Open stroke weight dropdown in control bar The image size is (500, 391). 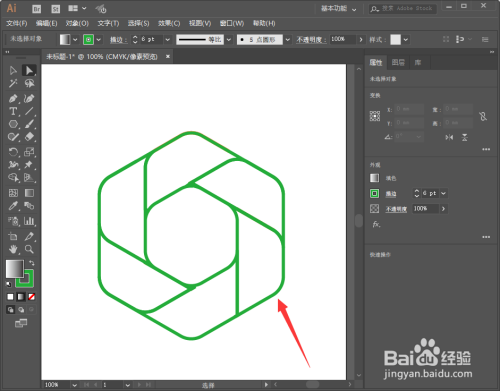tap(168, 40)
